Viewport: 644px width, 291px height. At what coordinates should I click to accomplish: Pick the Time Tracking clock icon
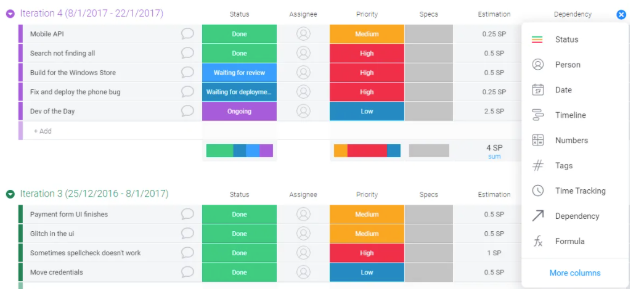pyautogui.click(x=537, y=191)
